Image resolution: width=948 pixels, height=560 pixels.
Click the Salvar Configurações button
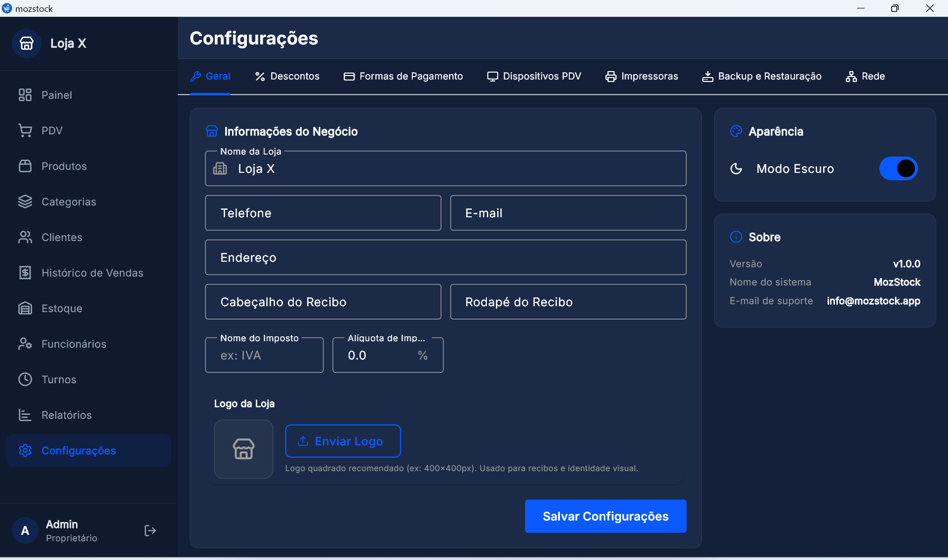coord(605,516)
